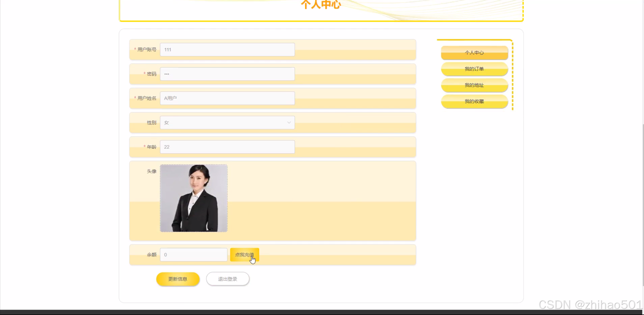Click the 退出登录 logout button
The image size is (644, 315).
click(x=228, y=279)
